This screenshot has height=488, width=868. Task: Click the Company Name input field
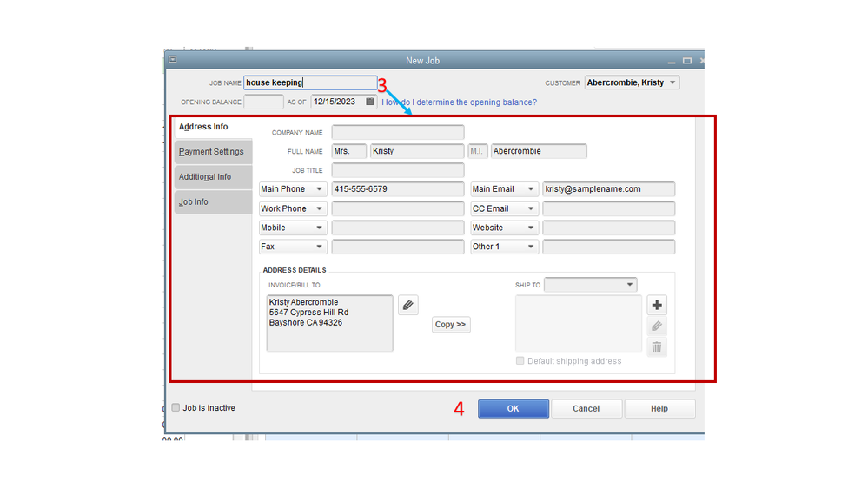point(397,132)
